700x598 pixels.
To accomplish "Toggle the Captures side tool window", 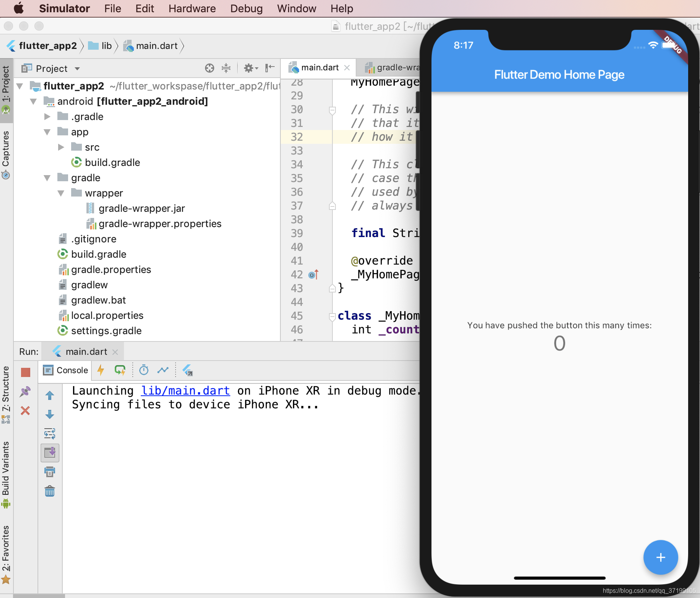I will (x=6, y=155).
